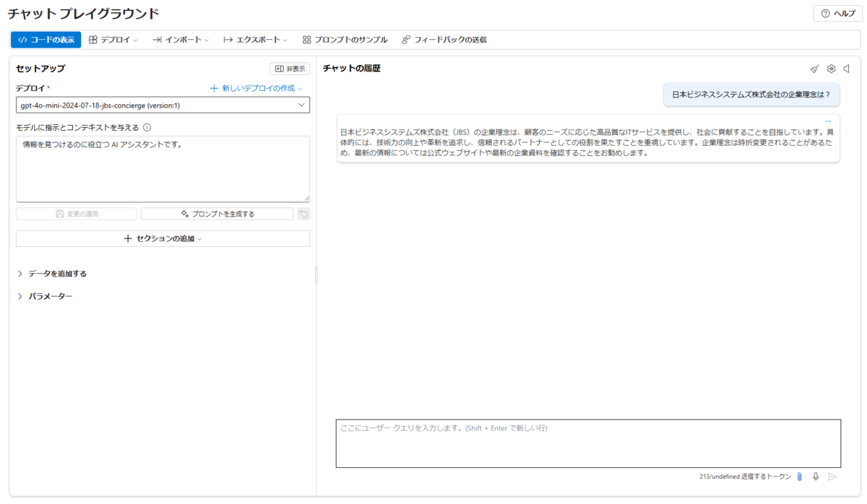
Task: Click 新しいデプロイの作成 link
Action: pos(256,88)
